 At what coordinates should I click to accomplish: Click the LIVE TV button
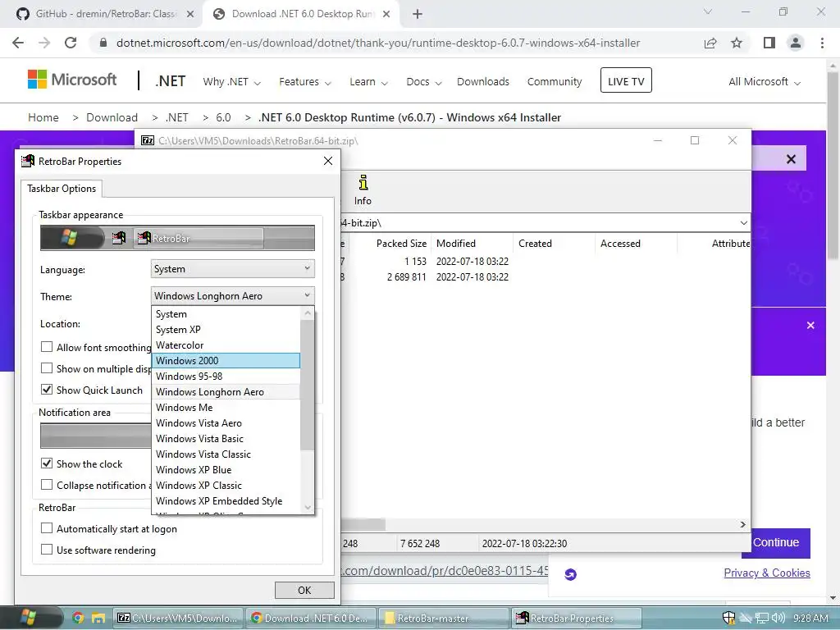[x=626, y=81]
